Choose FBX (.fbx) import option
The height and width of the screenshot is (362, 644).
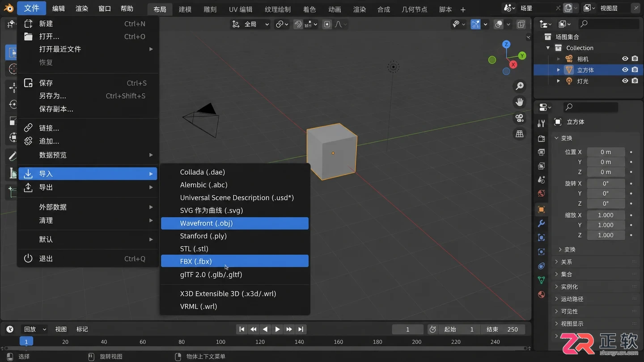pyautogui.click(x=235, y=261)
